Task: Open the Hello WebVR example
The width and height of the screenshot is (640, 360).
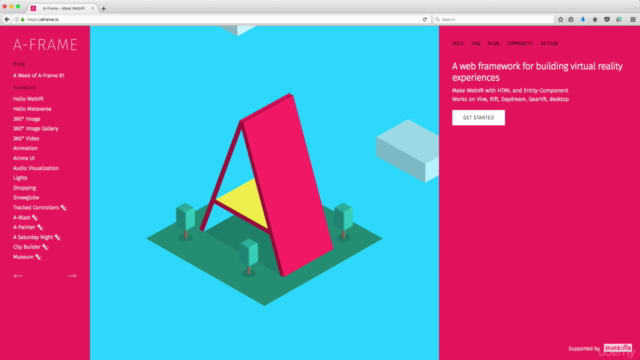Action: coord(28,99)
